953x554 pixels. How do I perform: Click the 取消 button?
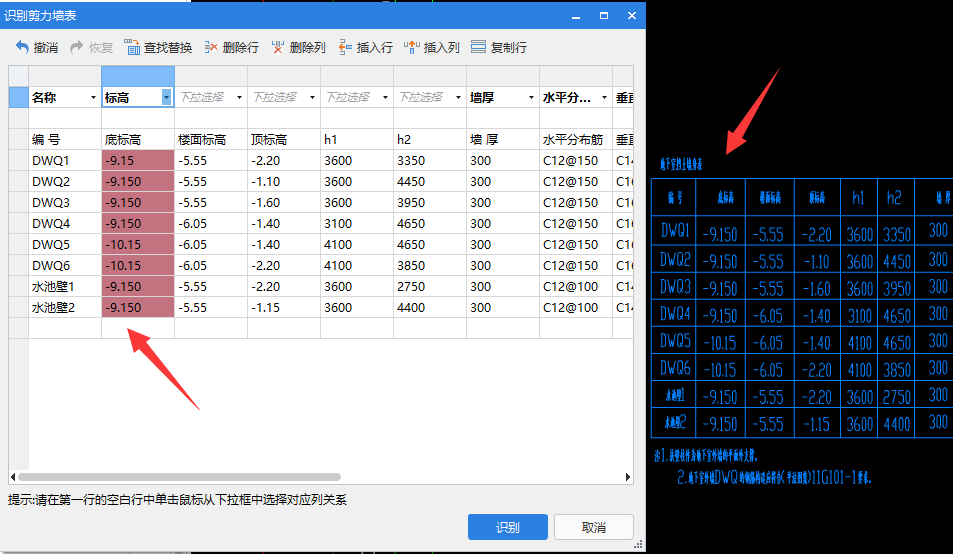pos(594,527)
